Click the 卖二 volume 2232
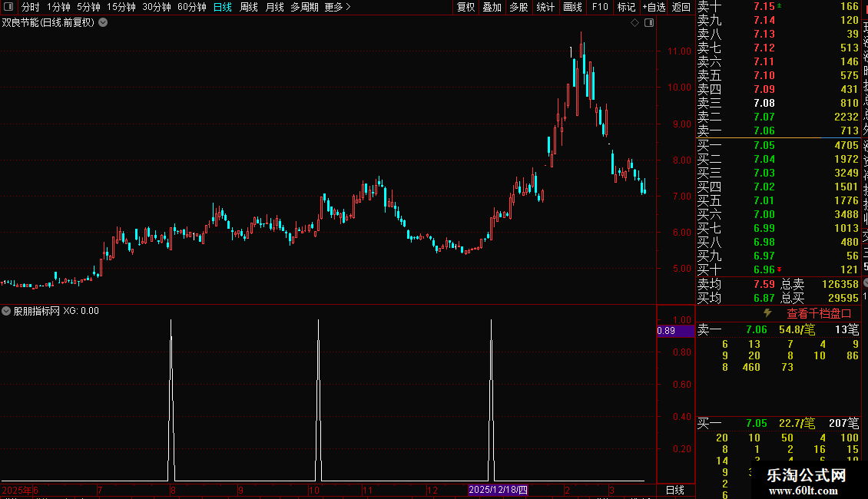Image resolution: width=868 pixels, height=499 pixels. click(x=846, y=117)
